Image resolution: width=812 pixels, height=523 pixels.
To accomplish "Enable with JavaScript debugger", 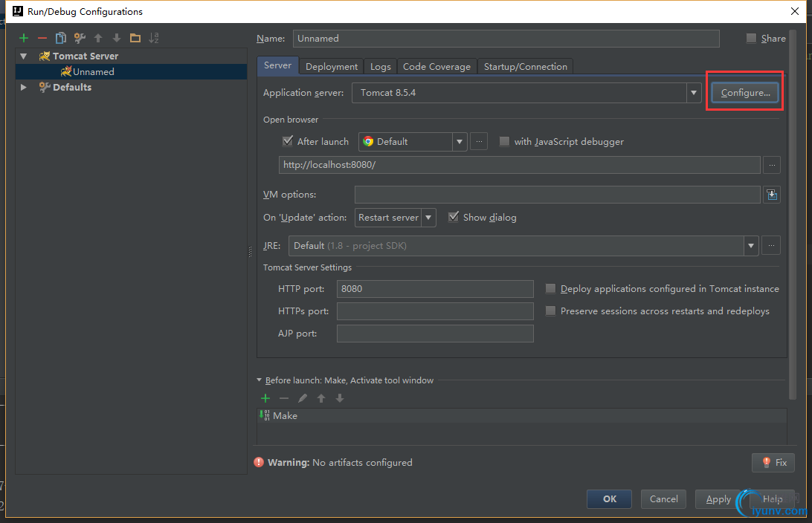I will click(x=504, y=141).
